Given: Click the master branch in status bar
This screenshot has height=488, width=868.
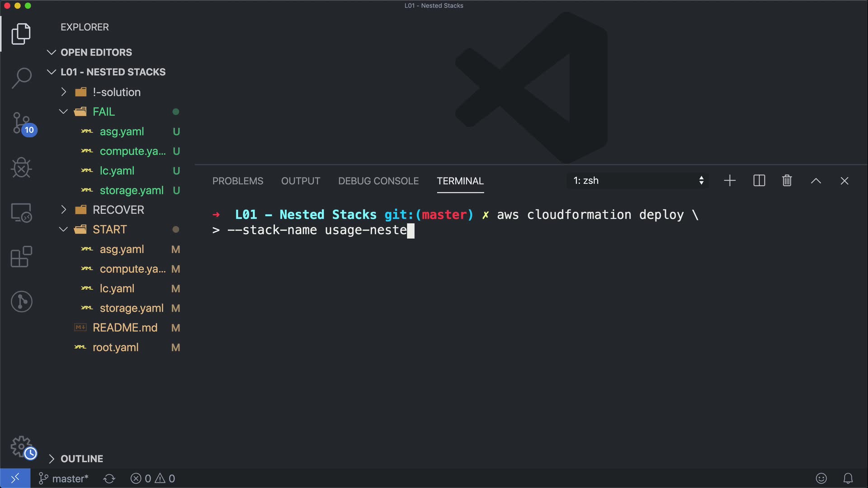Looking at the screenshot, I should pyautogui.click(x=64, y=479).
